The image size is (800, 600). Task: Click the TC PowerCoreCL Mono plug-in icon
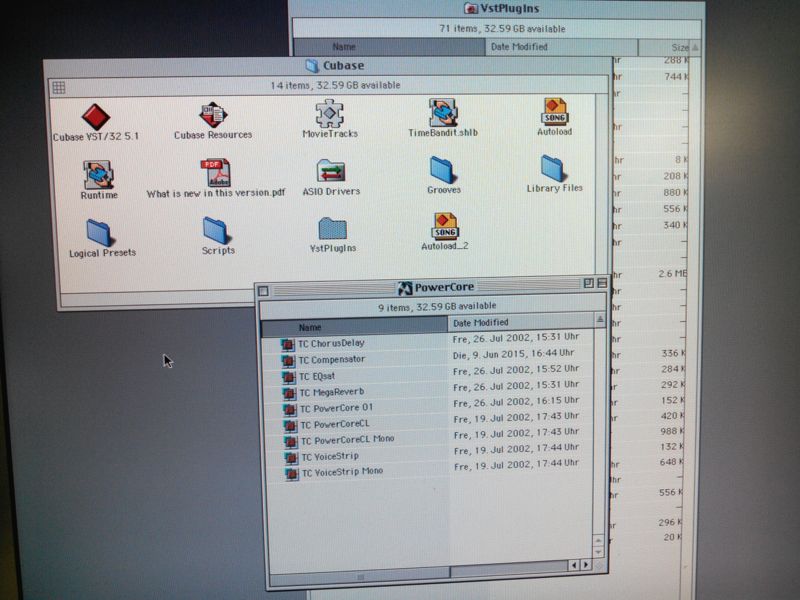(x=291, y=442)
